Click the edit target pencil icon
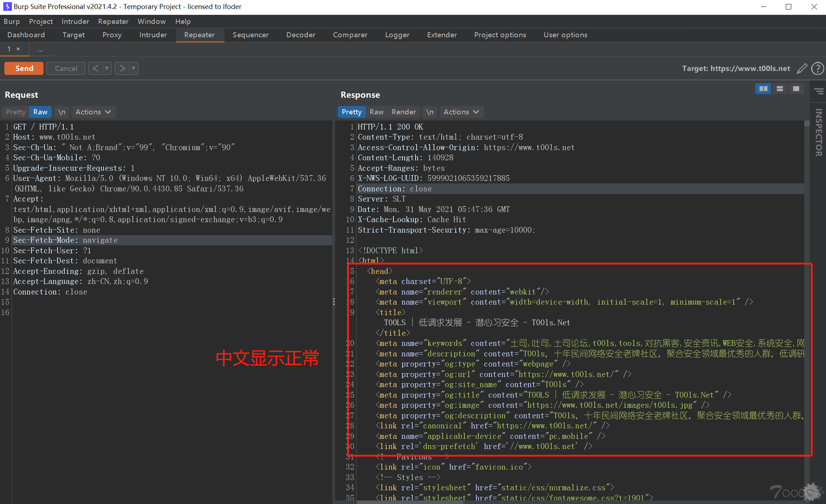 point(802,68)
